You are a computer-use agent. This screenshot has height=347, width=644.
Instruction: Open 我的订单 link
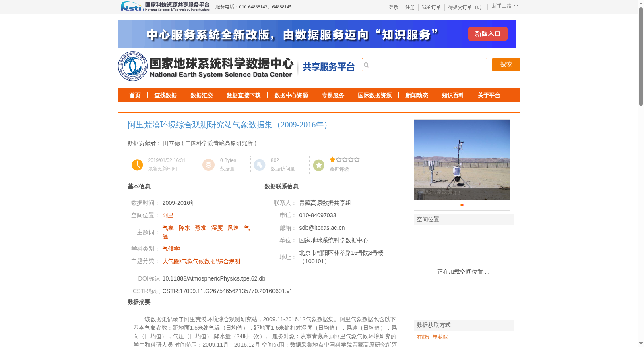tap(431, 7)
